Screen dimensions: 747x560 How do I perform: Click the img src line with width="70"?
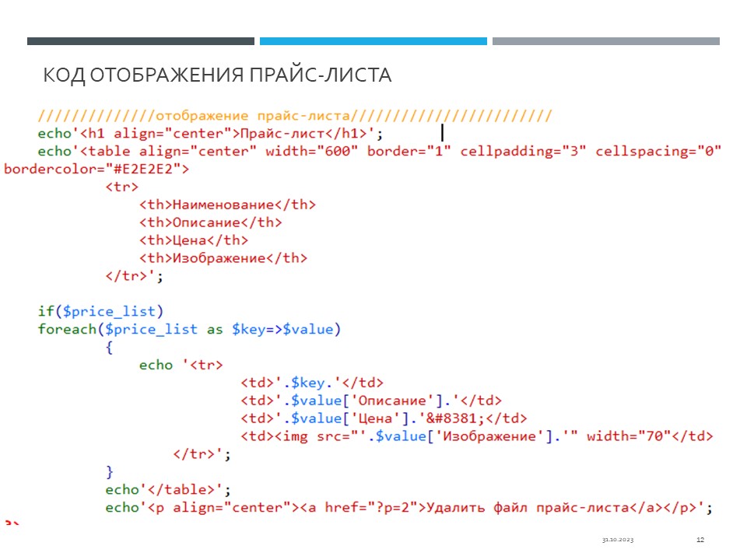pos(476,436)
